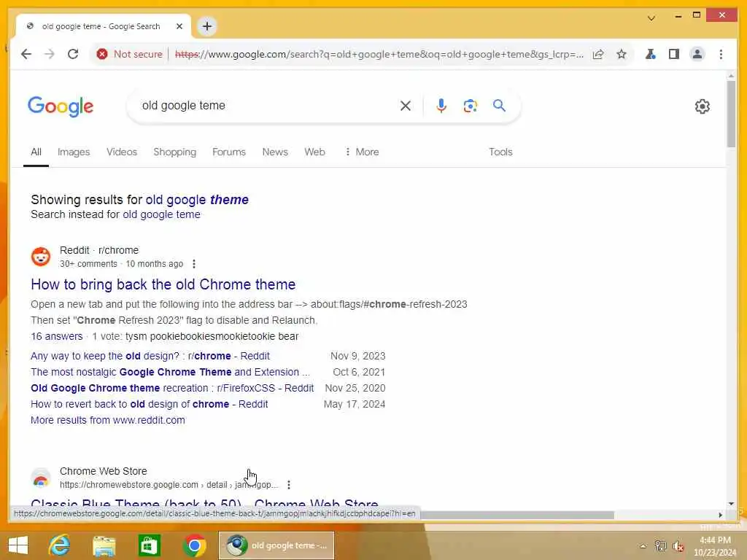Viewport: 747px width, 560px height.
Task: Open Google quick settings gear
Action: pos(703,106)
